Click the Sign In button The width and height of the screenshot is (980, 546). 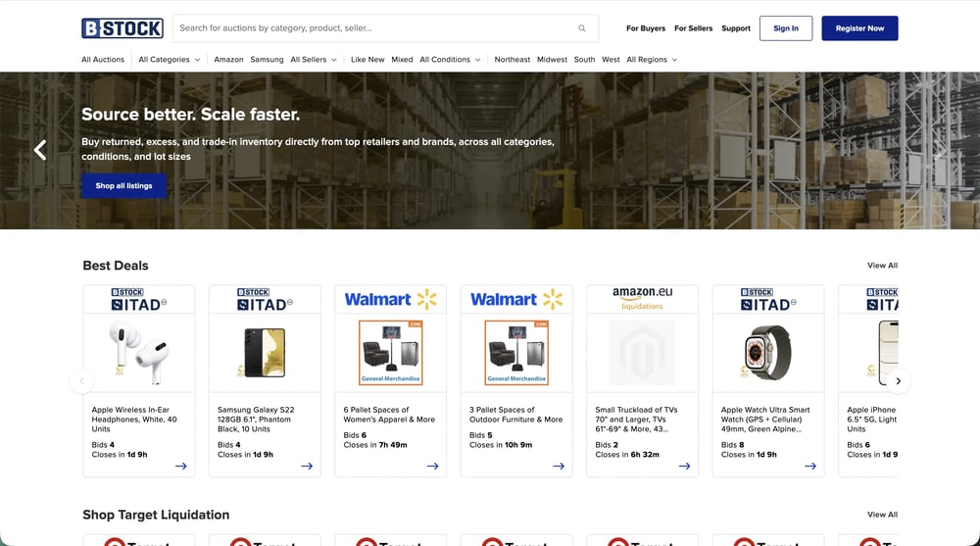[x=786, y=28]
